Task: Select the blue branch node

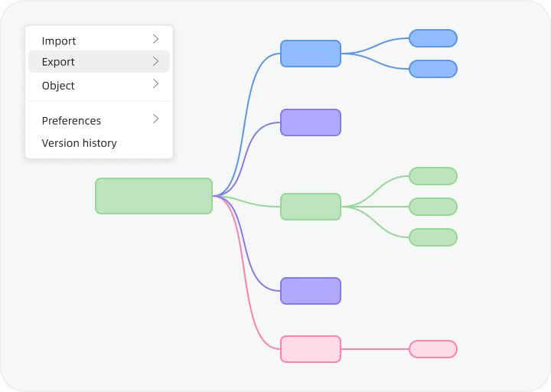Action: coord(310,54)
